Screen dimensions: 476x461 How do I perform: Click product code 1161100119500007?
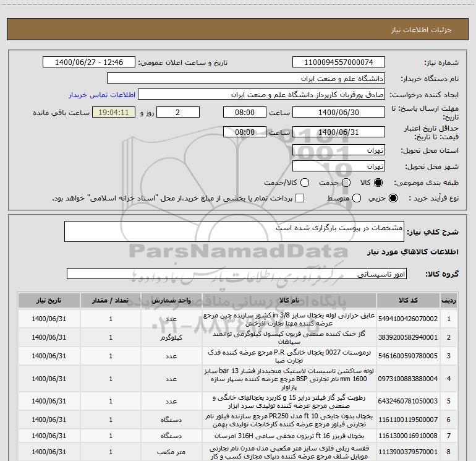pos(408,420)
